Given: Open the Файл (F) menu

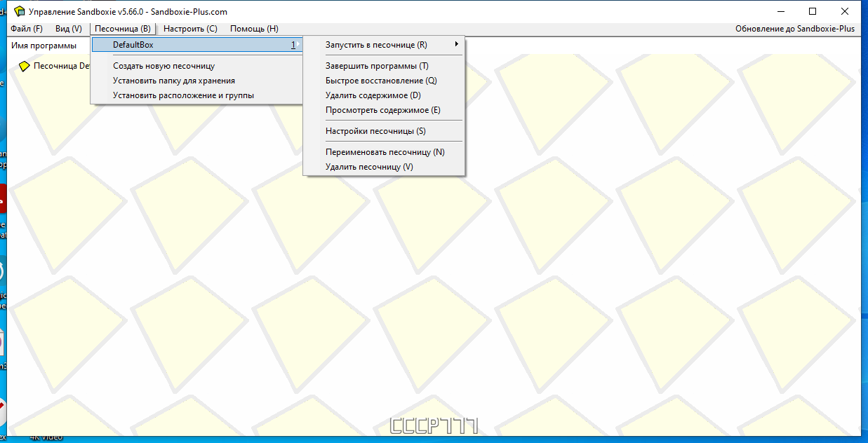Looking at the screenshot, I should [27, 29].
